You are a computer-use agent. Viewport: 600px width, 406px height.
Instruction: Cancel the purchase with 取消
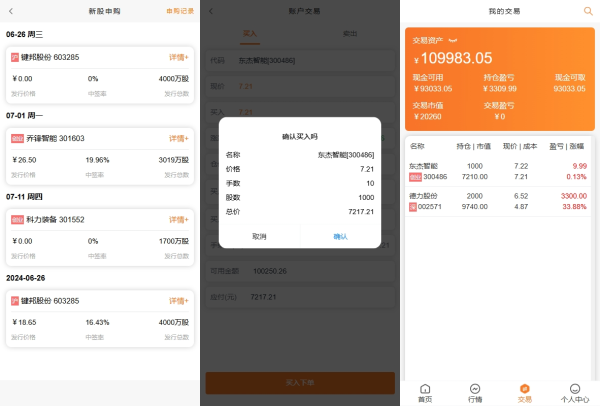point(259,236)
